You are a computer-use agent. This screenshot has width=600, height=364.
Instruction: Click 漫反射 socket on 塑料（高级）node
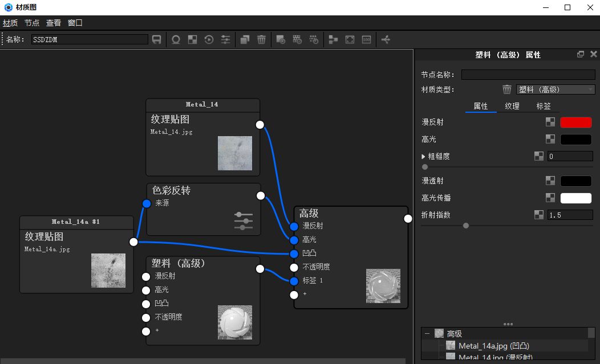pos(146,276)
